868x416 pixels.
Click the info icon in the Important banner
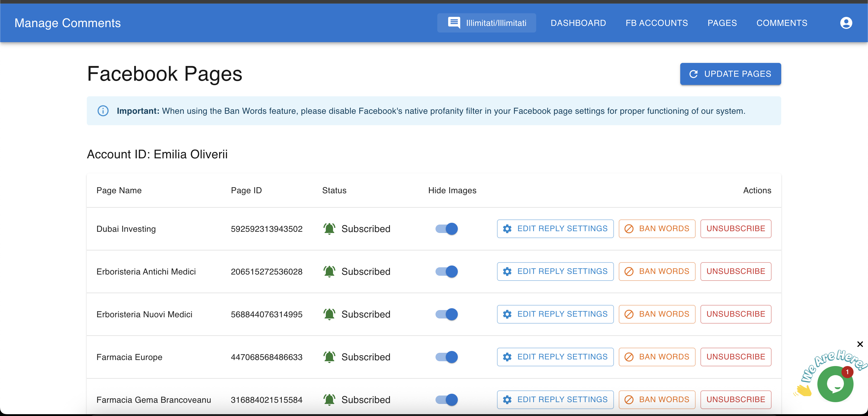point(103,111)
